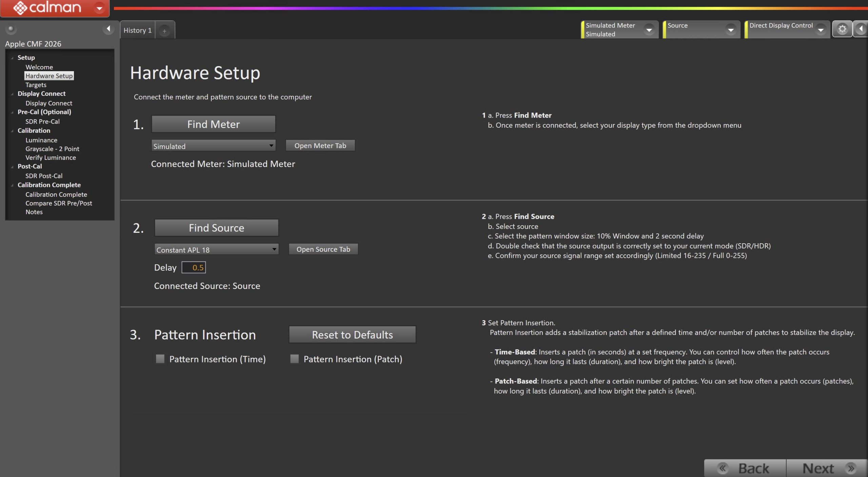Image resolution: width=868 pixels, height=477 pixels.
Task: Expand the Simulated Meter tab arrow
Action: tap(649, 30)
